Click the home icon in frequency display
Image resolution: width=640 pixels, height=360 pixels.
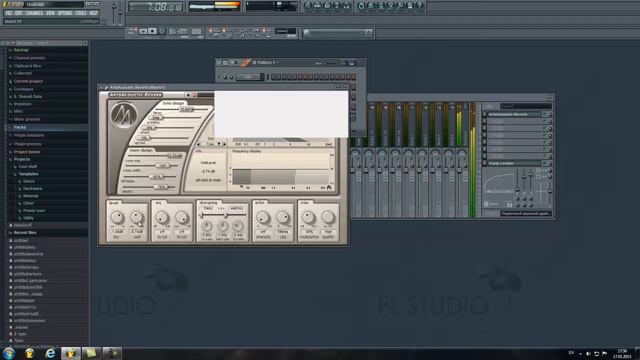tap(329, 187)
